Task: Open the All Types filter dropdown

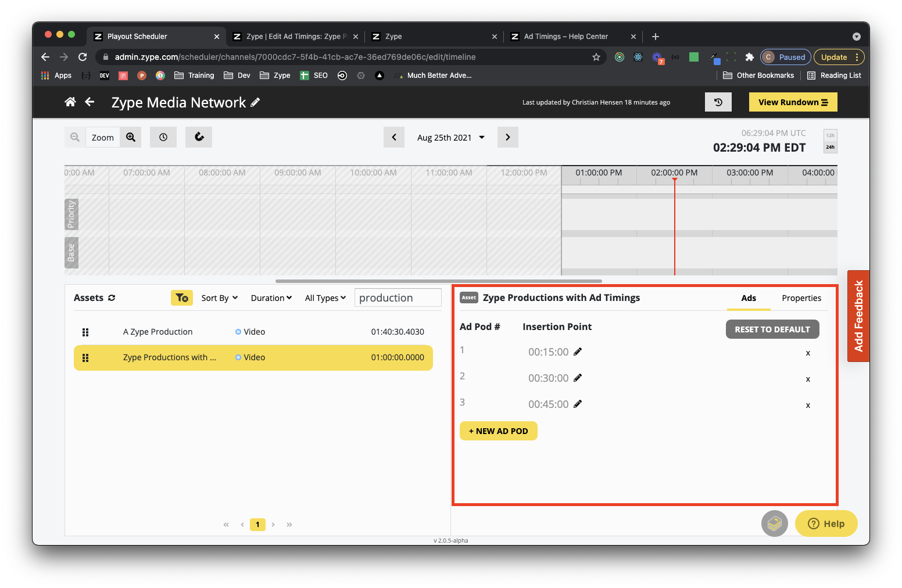Action: point(325,298)
